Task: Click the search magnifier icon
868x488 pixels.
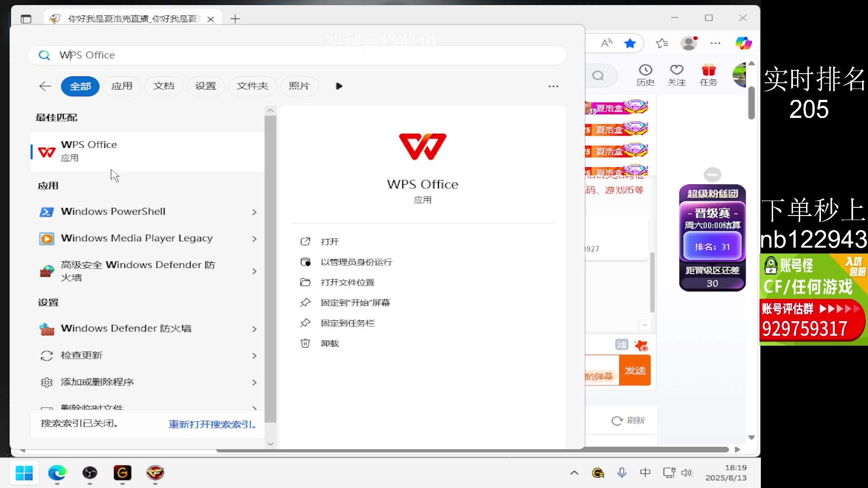Action: (44, 55)
